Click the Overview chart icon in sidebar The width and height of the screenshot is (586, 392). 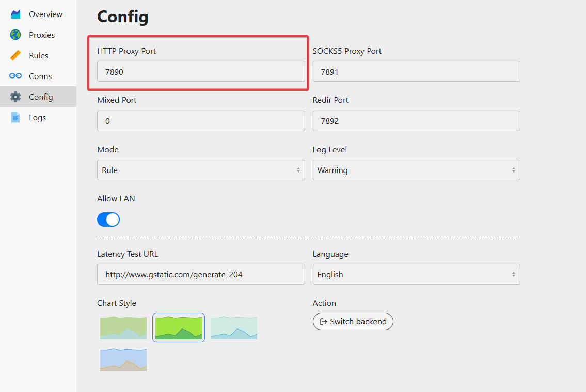[15, 14]
